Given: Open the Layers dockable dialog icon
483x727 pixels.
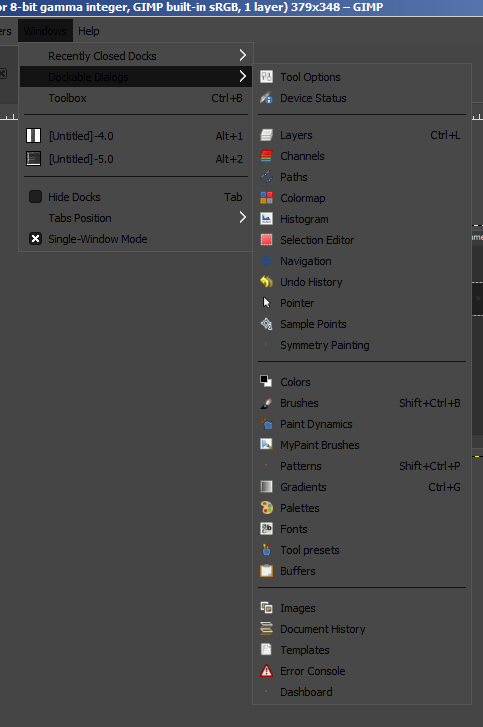Looking at the screenshot, I should click(267, 135).
